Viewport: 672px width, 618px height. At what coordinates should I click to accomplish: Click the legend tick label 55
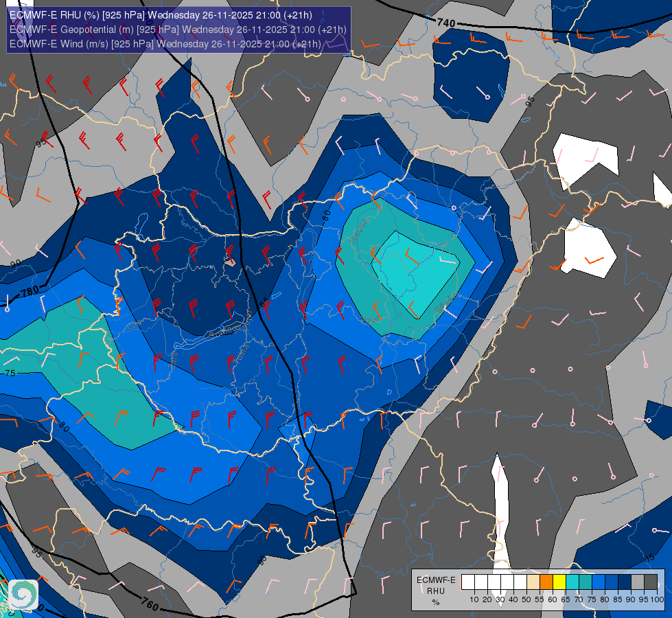click(539, 599)
